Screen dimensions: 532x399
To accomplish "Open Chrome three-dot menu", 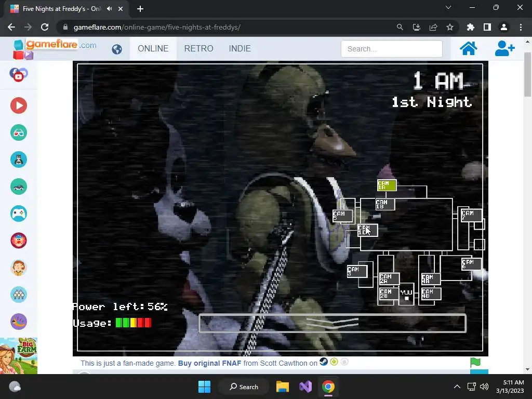I will (x=521, y=27).
